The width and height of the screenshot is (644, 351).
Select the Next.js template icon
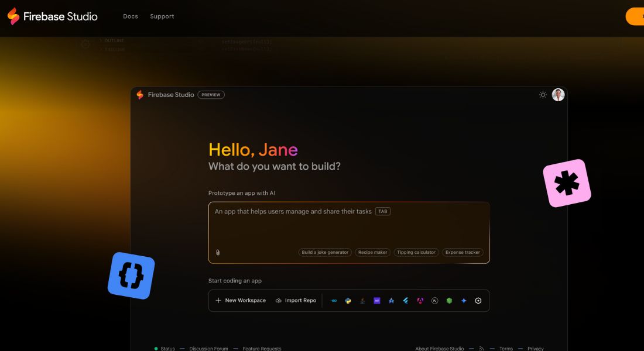pyautogui.click(x=434, y=301)
